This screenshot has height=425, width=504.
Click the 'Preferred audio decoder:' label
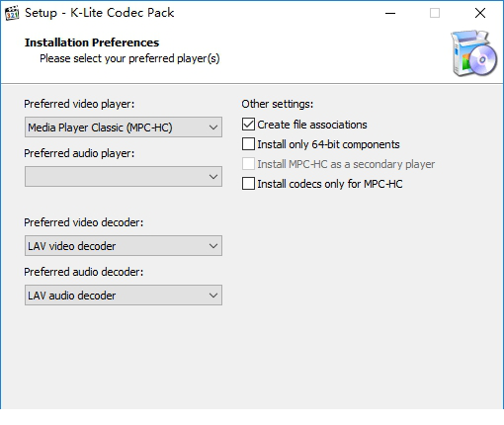tap(84, 272)
